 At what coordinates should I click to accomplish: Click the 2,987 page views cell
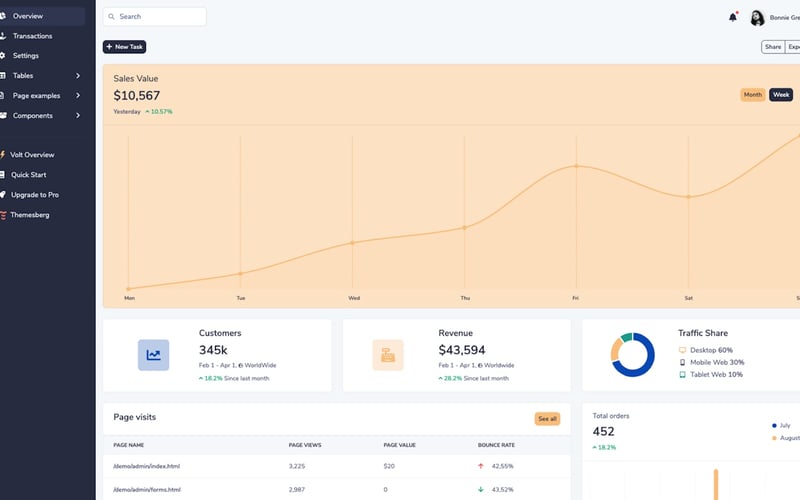(x=296, y=490)
